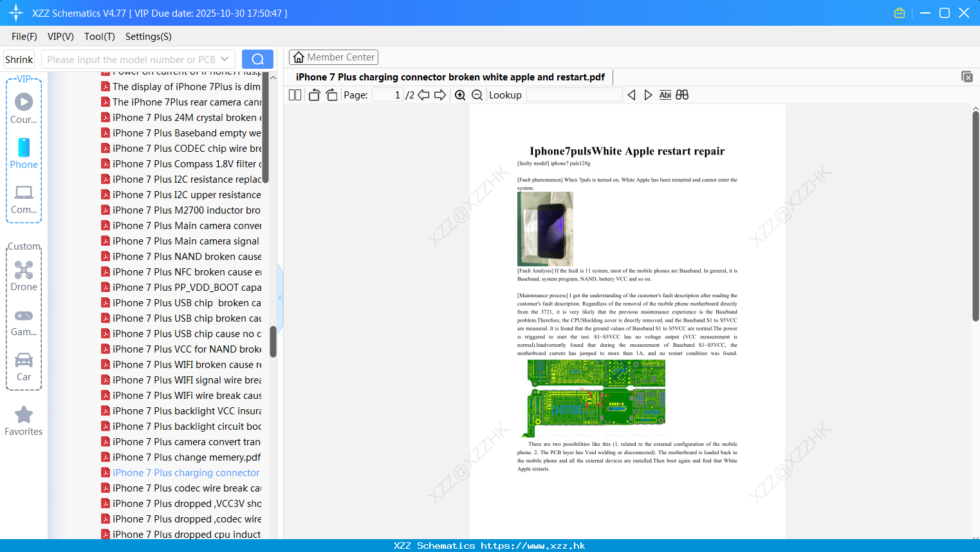Rotate page clockwise
Viewport: 980px width, 552px height.
331,95
